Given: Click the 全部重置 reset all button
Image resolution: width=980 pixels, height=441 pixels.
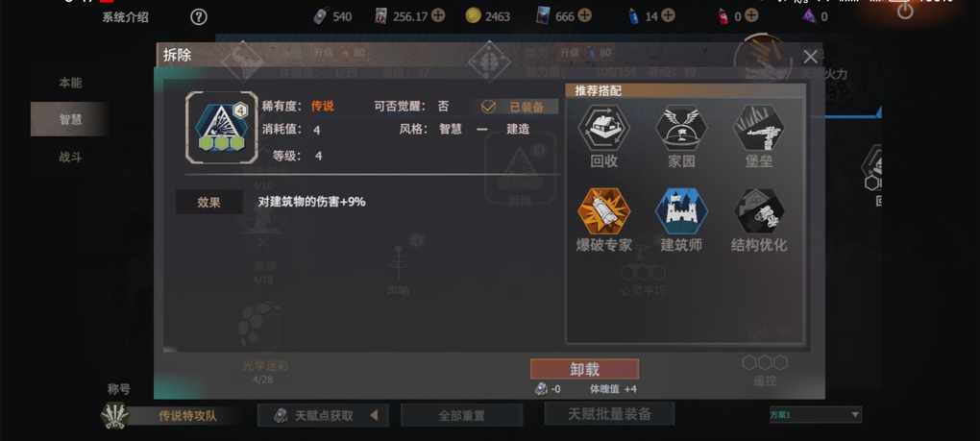Looking at the screenshot, I should (461, 415).
